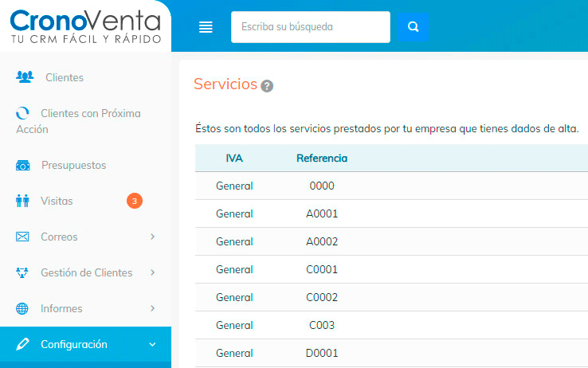Sort by the Referencia column header
Image resolution: width=588 pixels, height=368 pixels.
coord(322,159)
